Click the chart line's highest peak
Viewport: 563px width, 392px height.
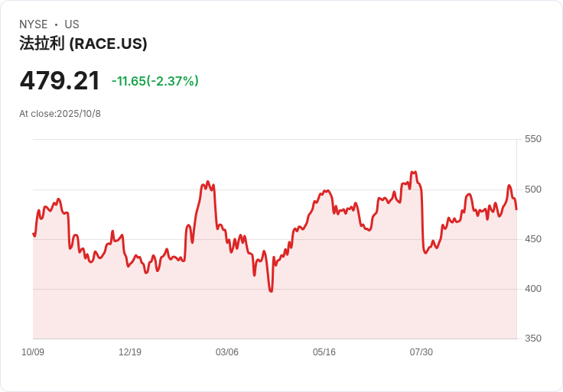coord(414,172)
